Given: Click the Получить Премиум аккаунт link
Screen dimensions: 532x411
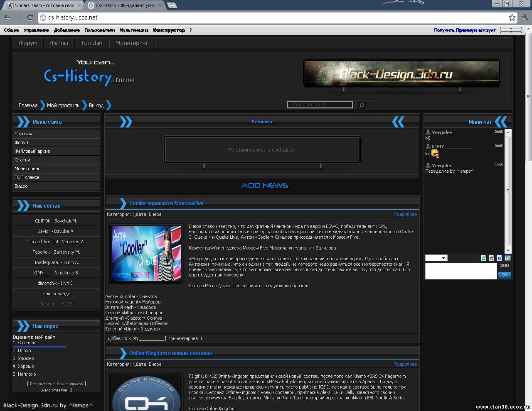Looking at the screenshot, I should point(465,30).
